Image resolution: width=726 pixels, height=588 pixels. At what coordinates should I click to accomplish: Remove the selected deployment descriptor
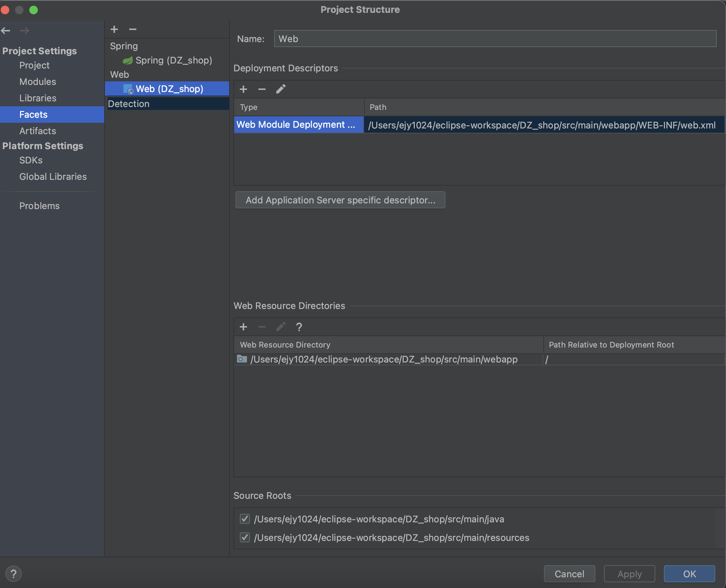pos(262,89)
